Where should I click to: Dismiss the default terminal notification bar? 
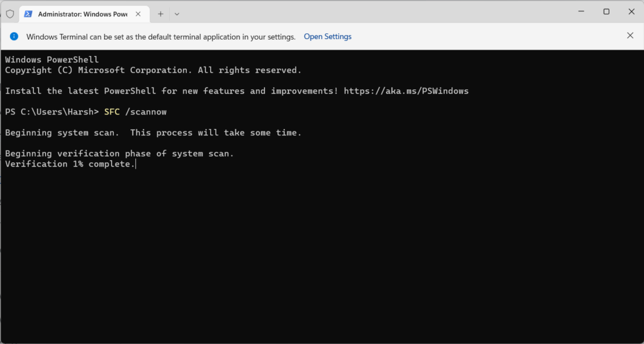pyautogui.click(x=630, y=36)
